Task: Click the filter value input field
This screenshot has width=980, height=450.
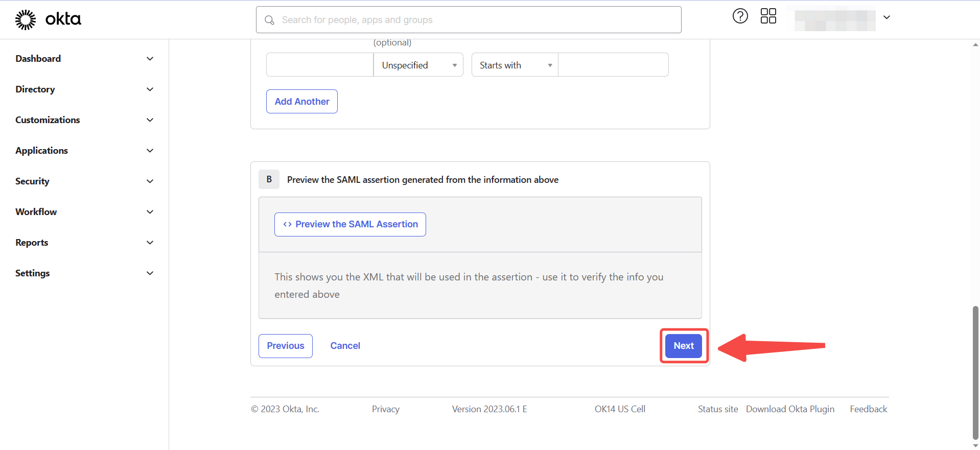Action: (x=613, y=65)
